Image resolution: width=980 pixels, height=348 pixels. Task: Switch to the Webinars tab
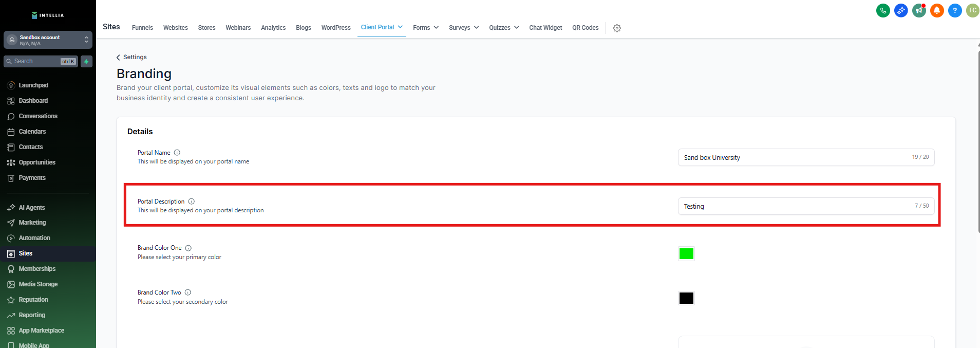(238, 28)
